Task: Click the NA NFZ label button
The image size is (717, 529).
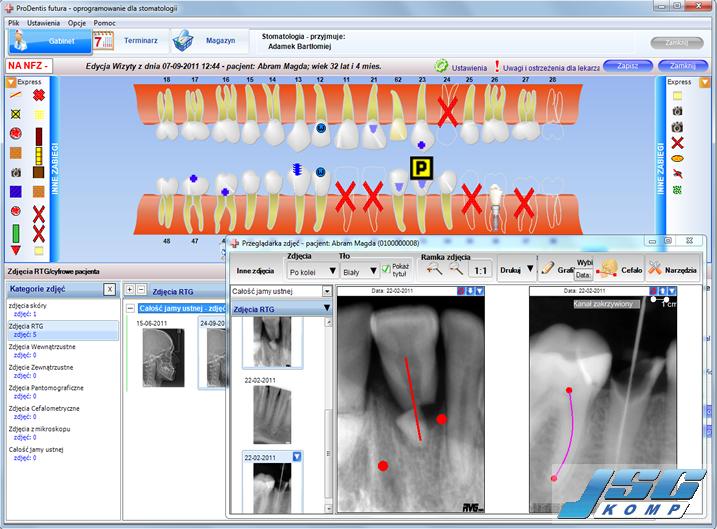Action: (x=28, y=66)
